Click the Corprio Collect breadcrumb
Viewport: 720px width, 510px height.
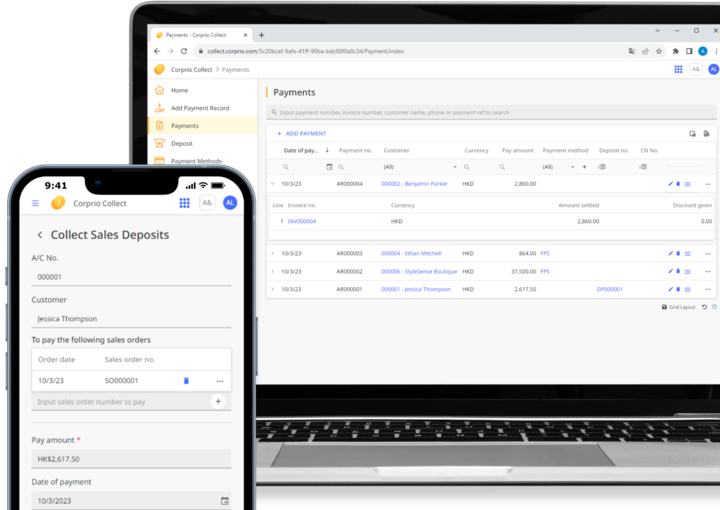pyautogui.click(x=191, y=70)
